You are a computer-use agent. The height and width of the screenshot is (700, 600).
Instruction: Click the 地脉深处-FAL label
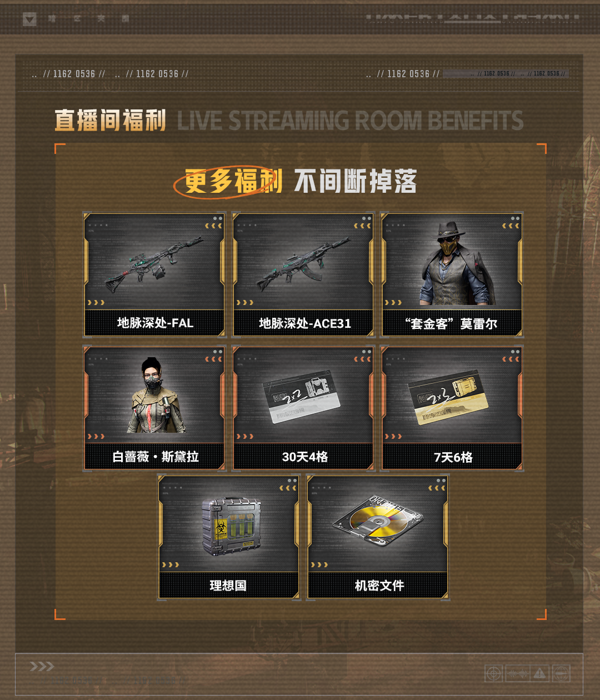pos(155,323)
